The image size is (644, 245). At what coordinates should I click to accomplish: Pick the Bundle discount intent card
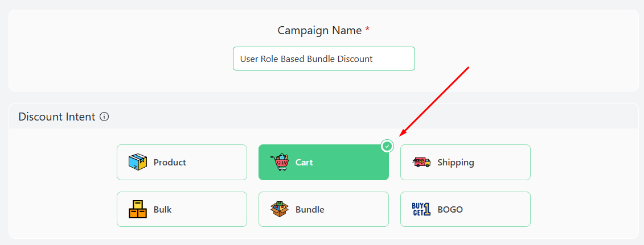pos(323,209)
